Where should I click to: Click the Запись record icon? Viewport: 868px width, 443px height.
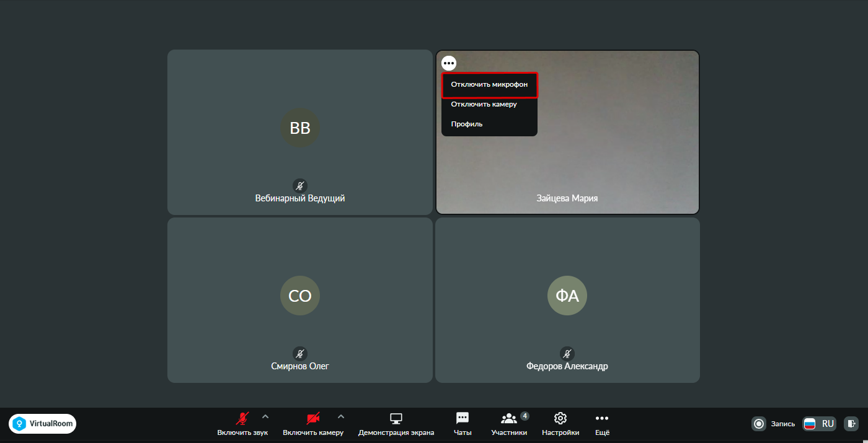pyautogui.click(x=759, y=424)
